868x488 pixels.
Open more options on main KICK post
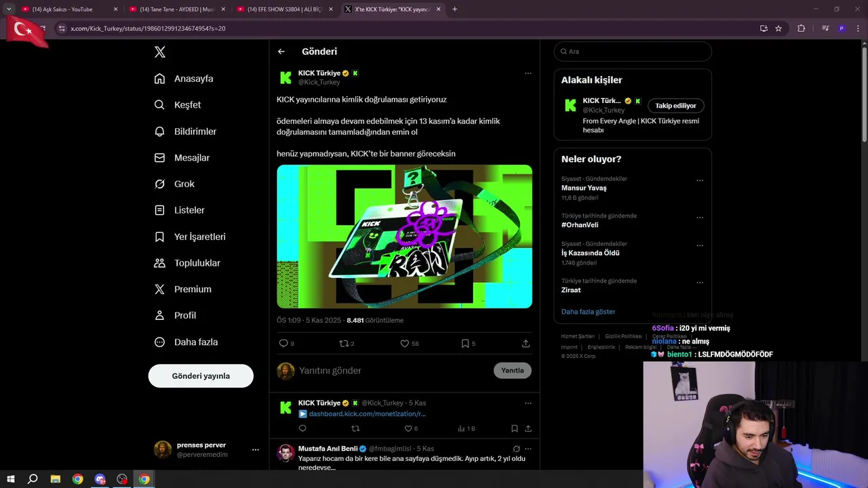coord(528,73)
